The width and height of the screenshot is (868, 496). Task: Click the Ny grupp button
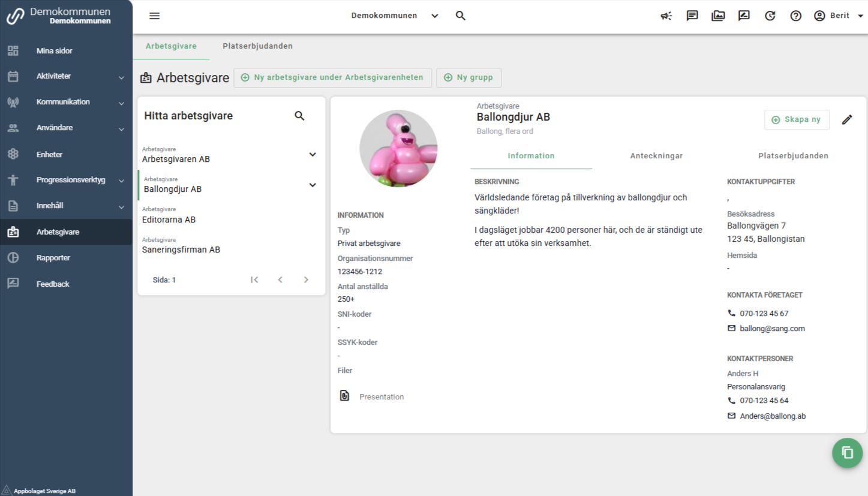pos(468,77)
